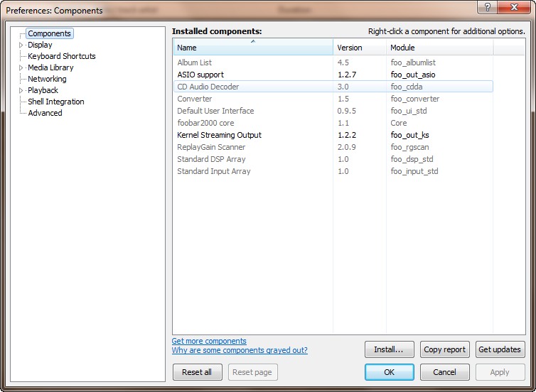The height and width of the screenshot is (392, 536).
Task: Click version 2.0.9 cell
Action: pyautogui.click(x=347, y=147)
